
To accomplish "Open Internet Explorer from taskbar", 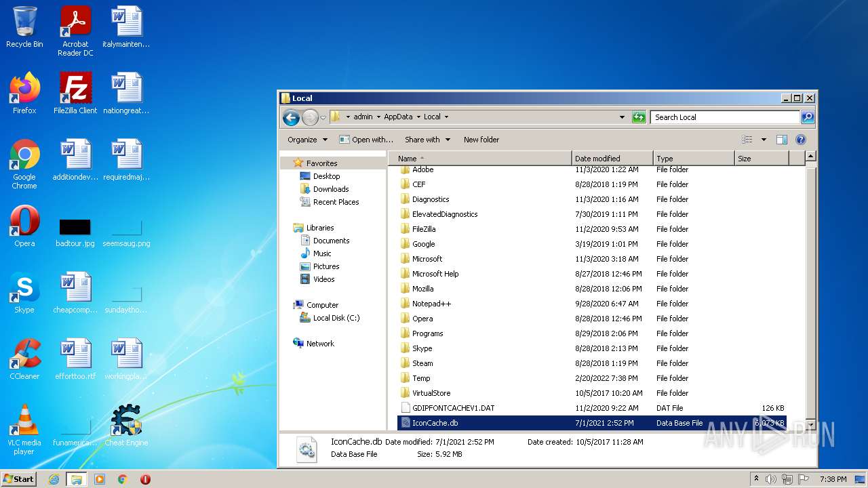I will tap(54, 479).
